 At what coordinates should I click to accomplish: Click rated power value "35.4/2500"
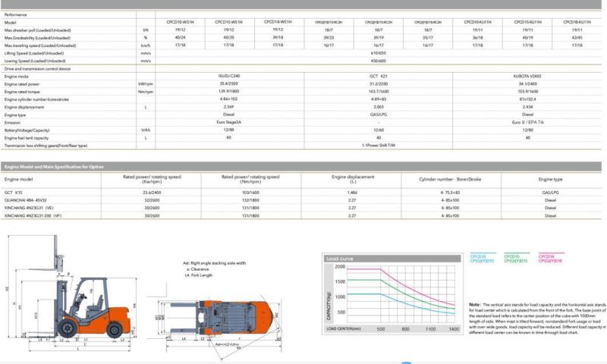[x=229, y=83]
